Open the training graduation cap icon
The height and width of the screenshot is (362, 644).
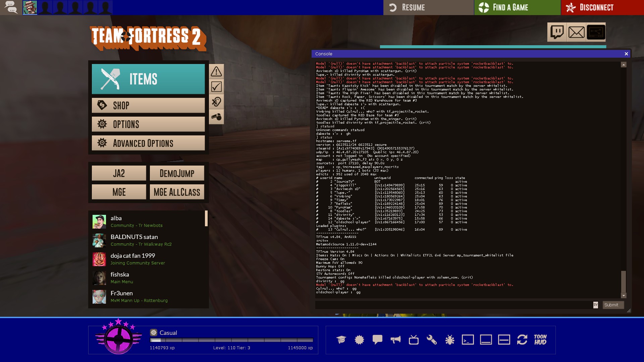[x=341, y=340]
